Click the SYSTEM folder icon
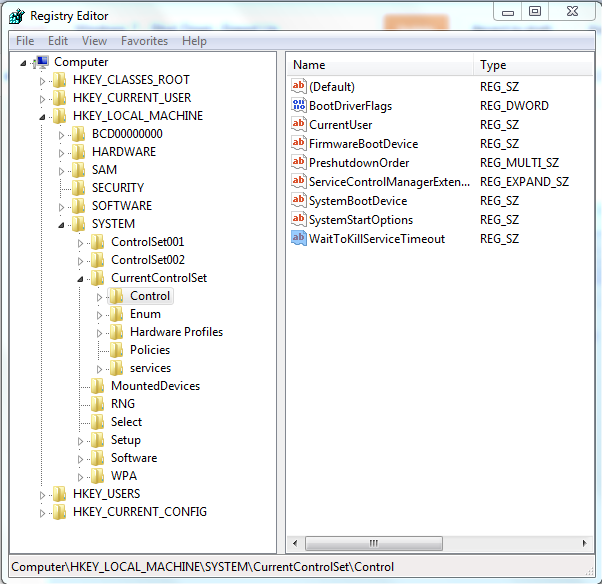 click(x=79, y=224)
